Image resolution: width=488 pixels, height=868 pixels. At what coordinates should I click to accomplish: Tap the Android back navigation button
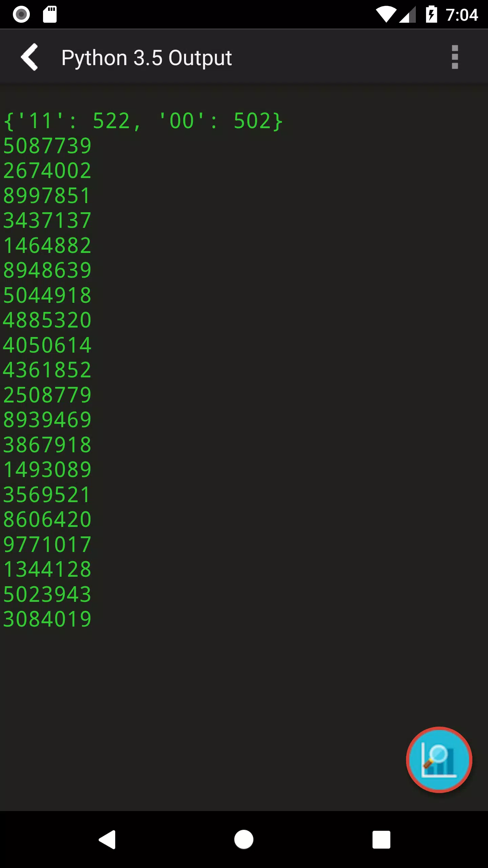107,840
